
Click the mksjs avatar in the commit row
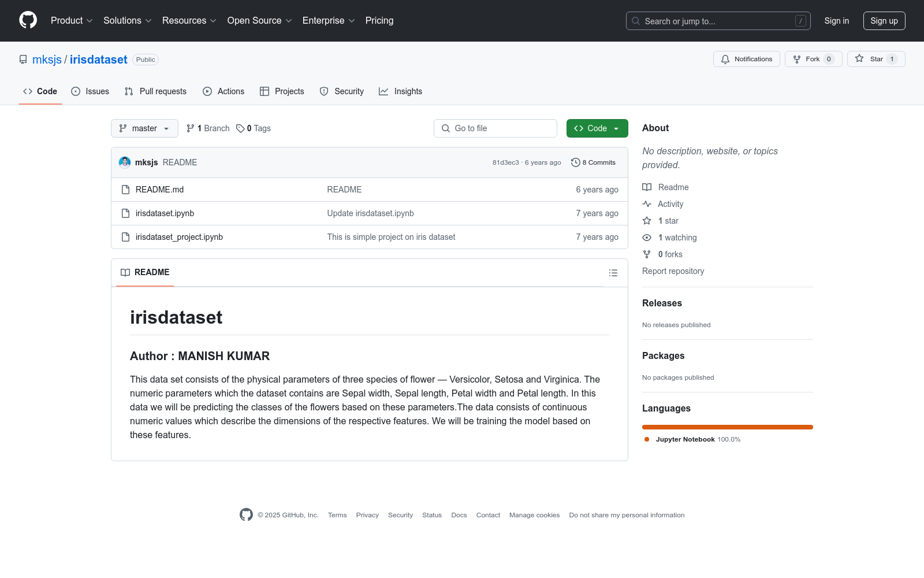pyautogui.click(x=125, y=162)
